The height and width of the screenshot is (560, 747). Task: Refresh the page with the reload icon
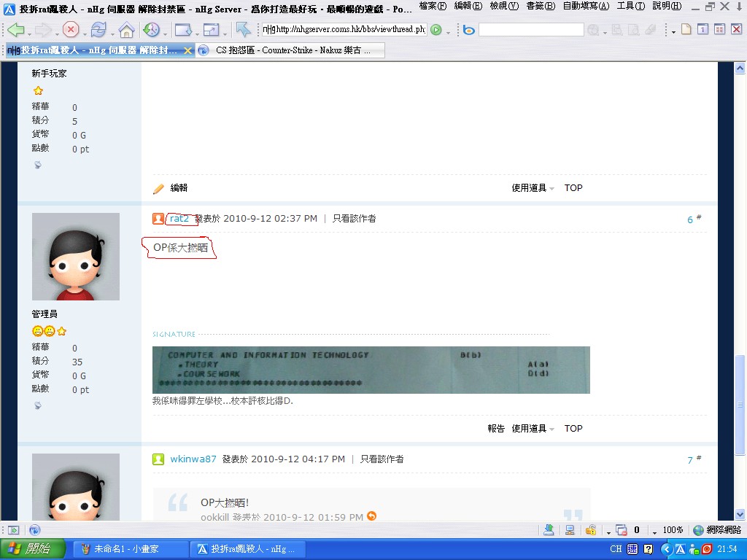[x=98, y=30]
